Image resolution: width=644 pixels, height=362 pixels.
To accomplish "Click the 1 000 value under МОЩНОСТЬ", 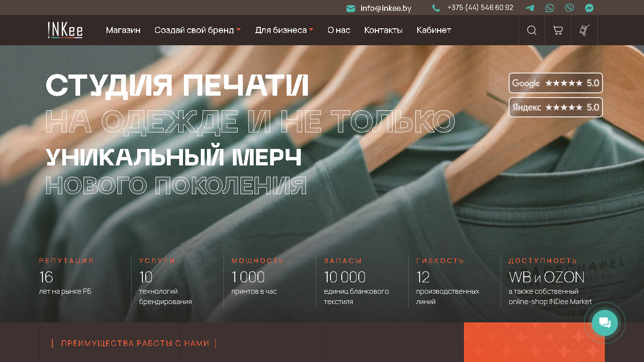I will pyautogui.click(x=248, y=277).
